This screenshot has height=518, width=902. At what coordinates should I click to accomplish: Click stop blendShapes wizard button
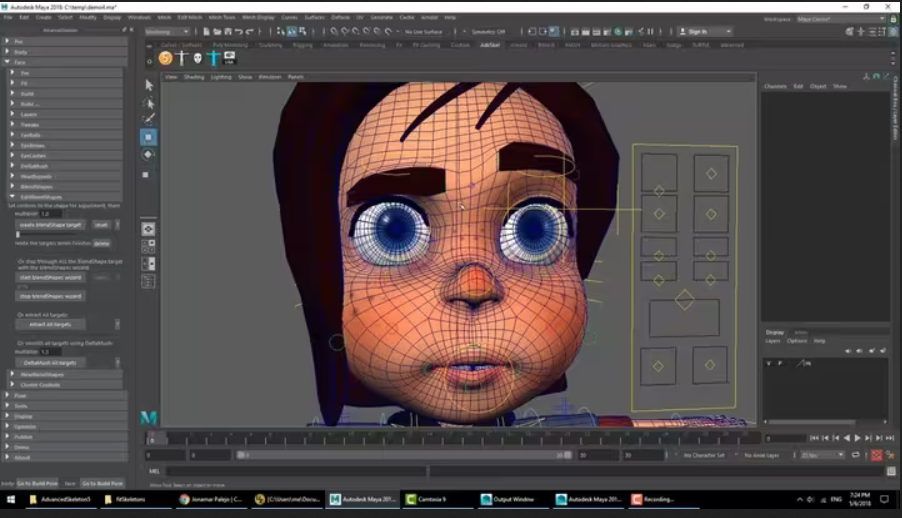click(51, 296)
